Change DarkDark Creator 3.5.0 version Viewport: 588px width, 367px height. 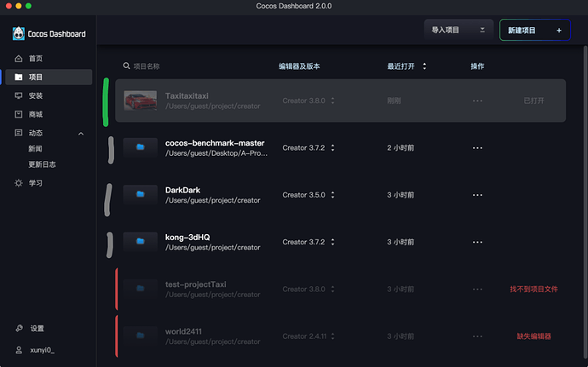(x=308, y=195)
